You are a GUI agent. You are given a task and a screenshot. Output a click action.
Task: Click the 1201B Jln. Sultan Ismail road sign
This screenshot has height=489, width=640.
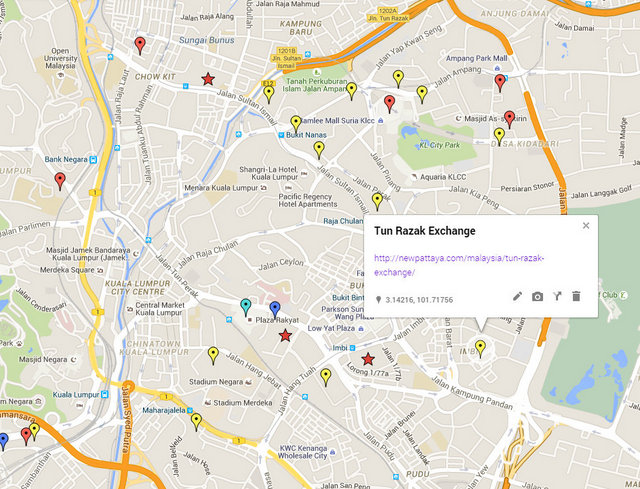(286, 58)
